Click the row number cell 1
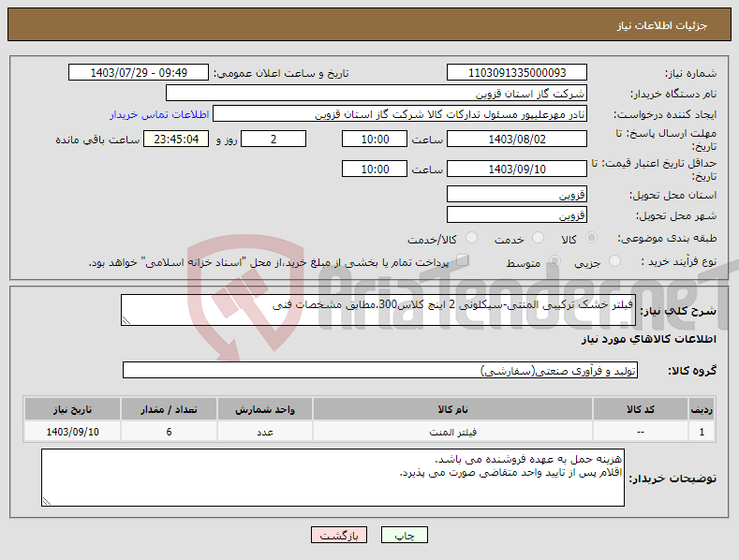This screenshot has width=739, height=560. point(702,432)
